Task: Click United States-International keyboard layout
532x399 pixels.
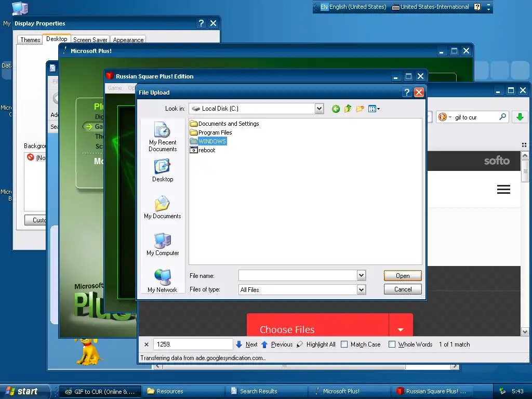Action: point(431,7)
